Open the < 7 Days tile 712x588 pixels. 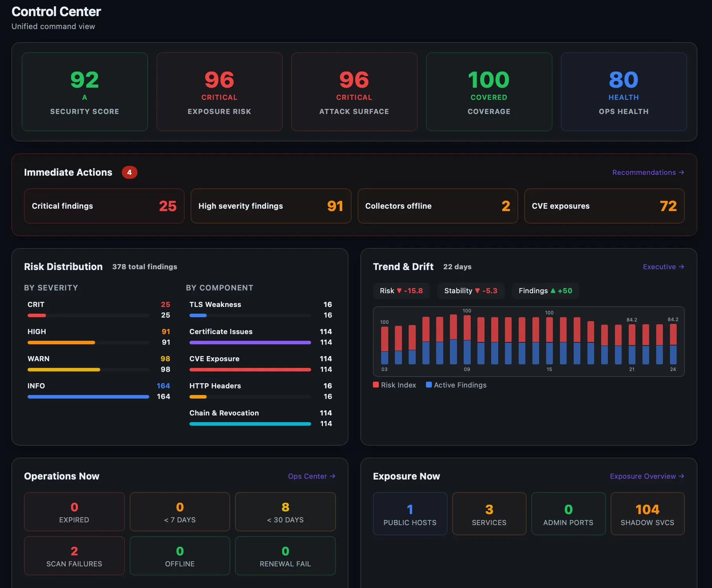coord(180,512)
